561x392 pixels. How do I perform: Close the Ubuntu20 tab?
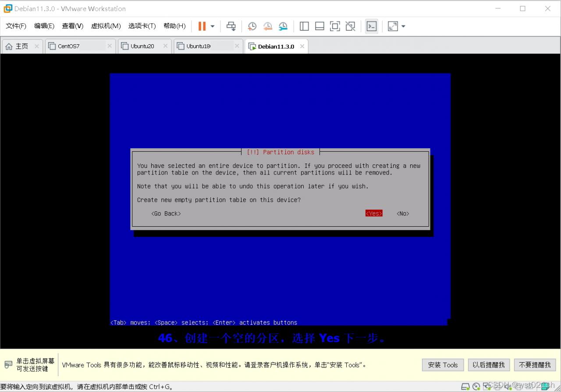pos(165,46)
